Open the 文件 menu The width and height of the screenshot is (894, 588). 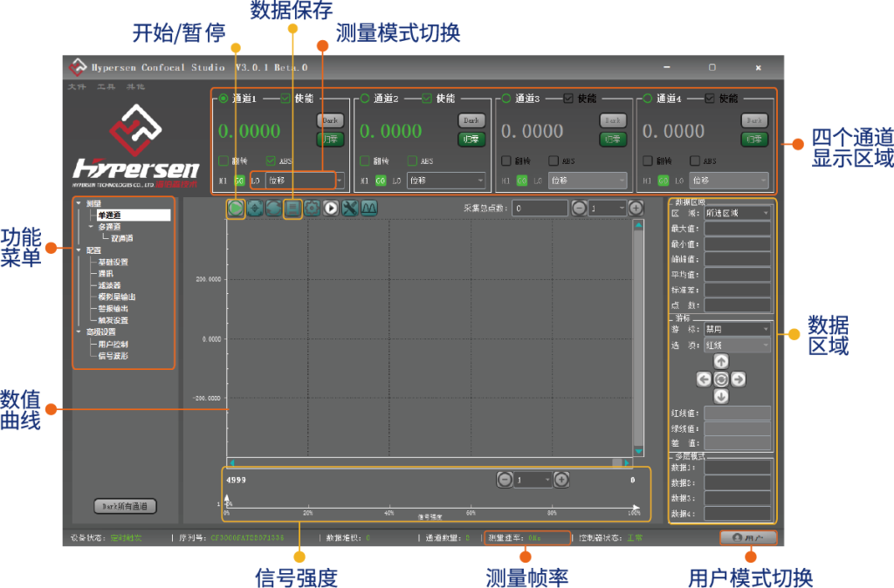click(77, 86)
